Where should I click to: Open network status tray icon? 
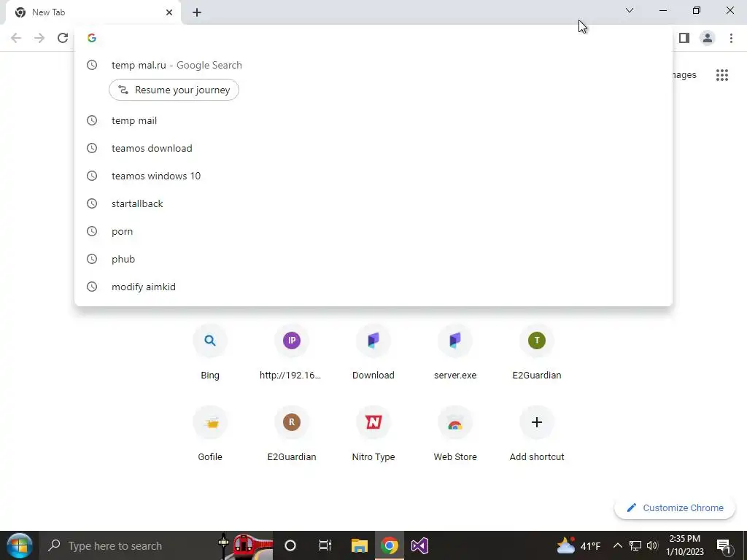635,545
